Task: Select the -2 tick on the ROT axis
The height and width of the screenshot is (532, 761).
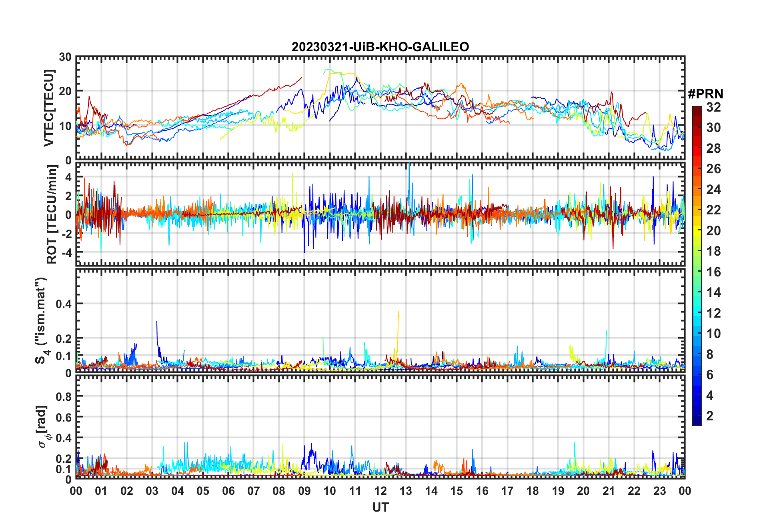Action: (x=66, y=234)
